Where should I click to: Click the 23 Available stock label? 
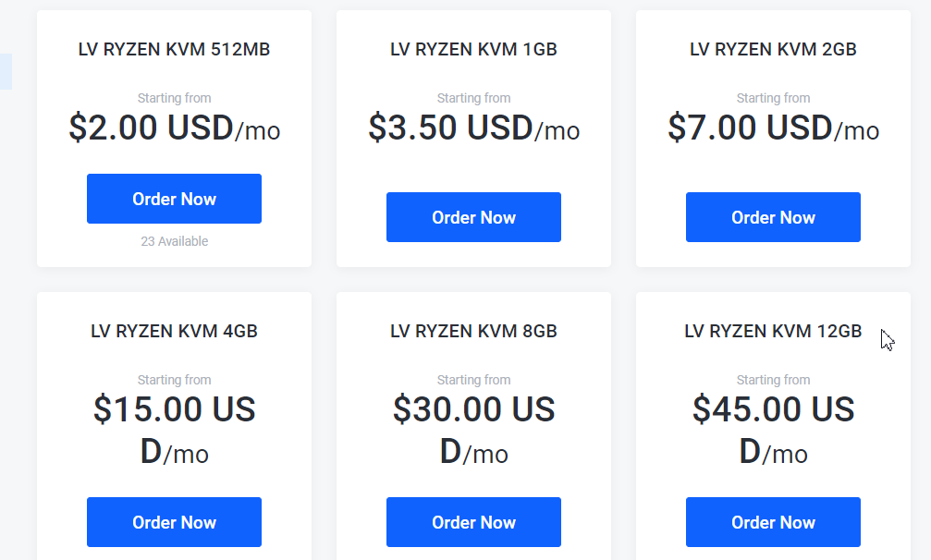click(x=174, y=241)
